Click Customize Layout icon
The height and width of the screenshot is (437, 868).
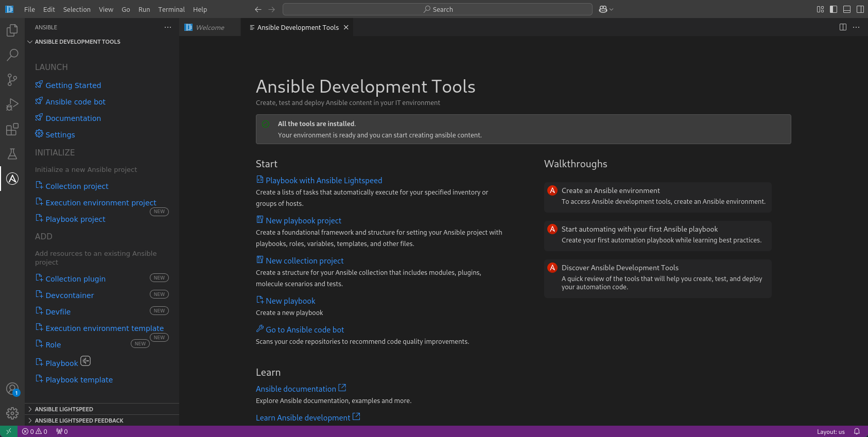(820, 9)
